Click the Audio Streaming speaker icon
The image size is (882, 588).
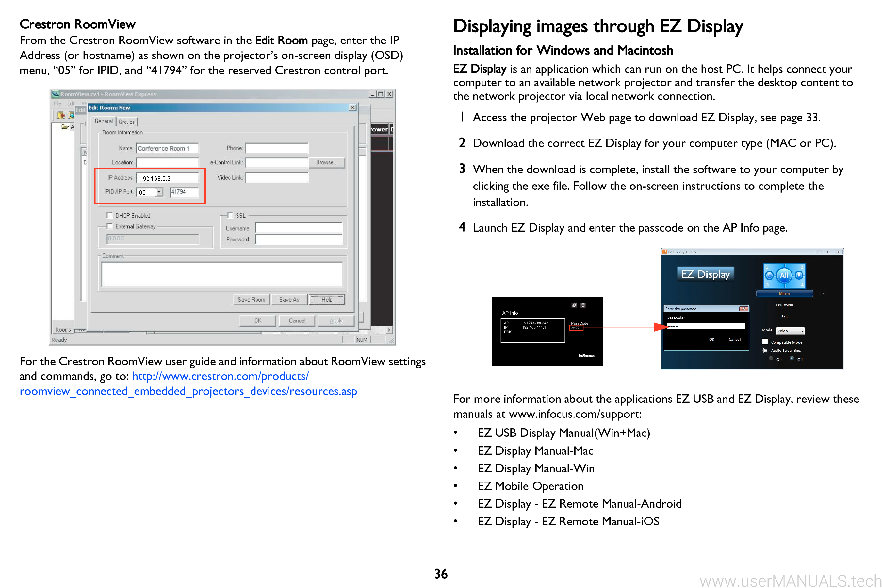[765, 351]
